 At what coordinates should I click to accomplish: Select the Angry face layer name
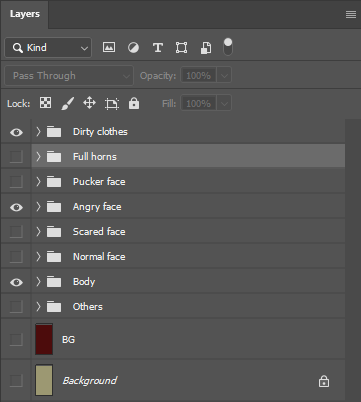point(97,207)
